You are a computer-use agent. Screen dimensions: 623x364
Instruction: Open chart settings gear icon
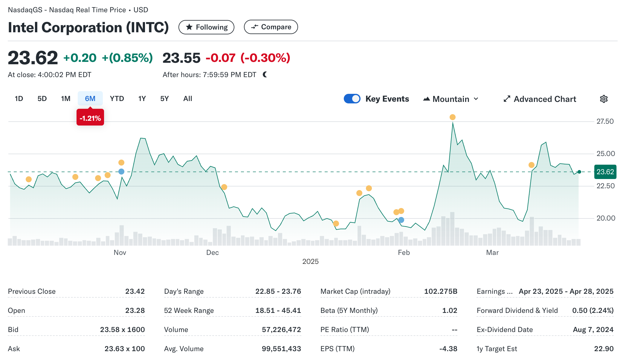[x=604, y=99]
